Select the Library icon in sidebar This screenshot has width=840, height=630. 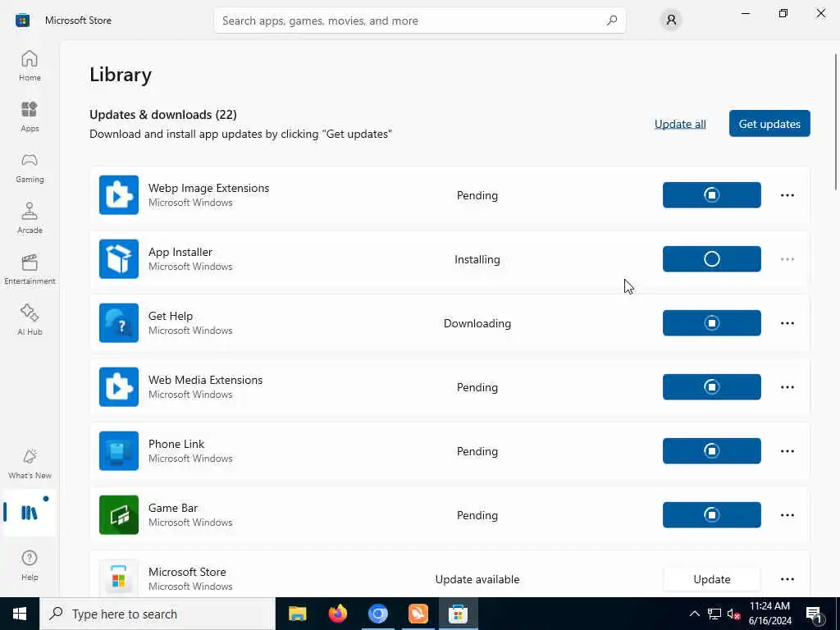tap(30, 513)
